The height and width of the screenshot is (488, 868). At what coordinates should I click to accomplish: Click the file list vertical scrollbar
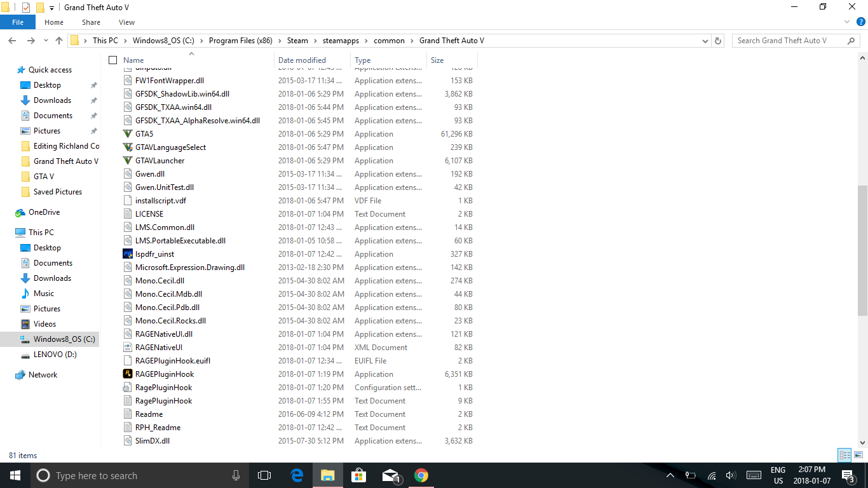pyautogui.click(x=862, y=251)
